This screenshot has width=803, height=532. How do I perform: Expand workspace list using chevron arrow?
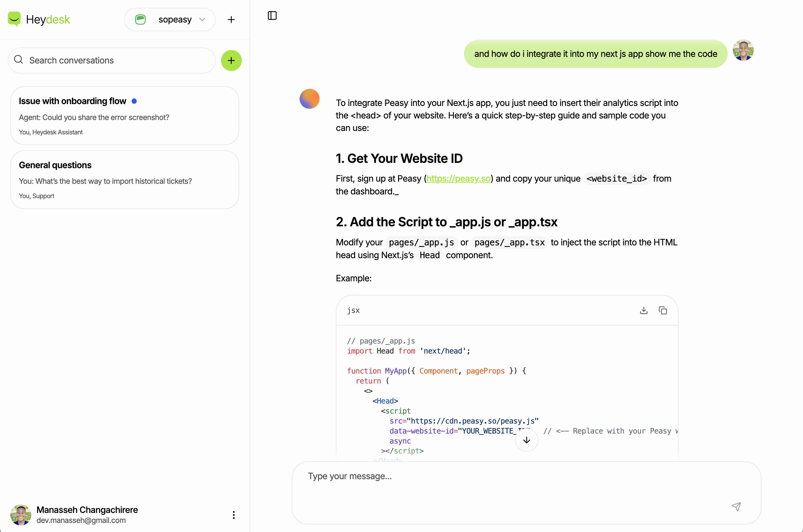pyautogui.click(x=202, y=20)
